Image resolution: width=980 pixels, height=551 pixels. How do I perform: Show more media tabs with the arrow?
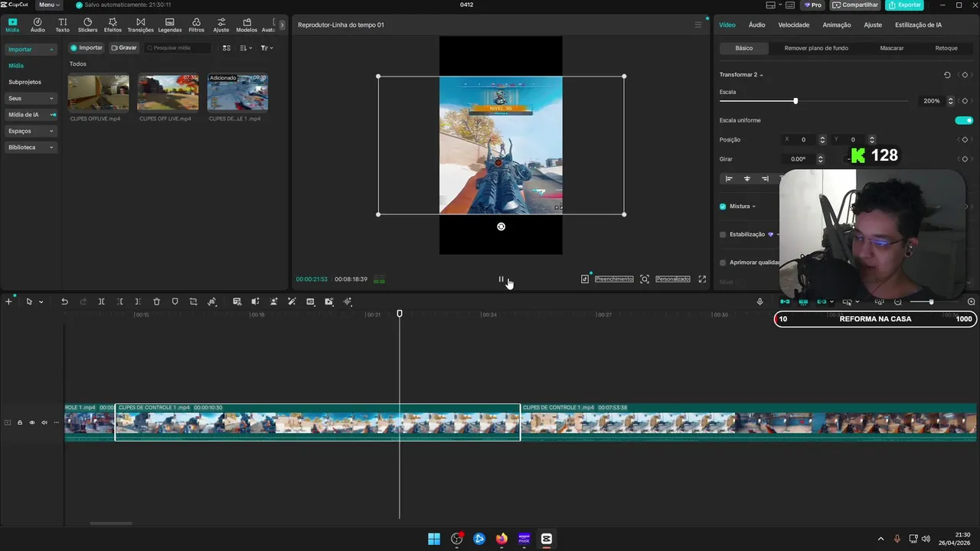tap(282, 24)
